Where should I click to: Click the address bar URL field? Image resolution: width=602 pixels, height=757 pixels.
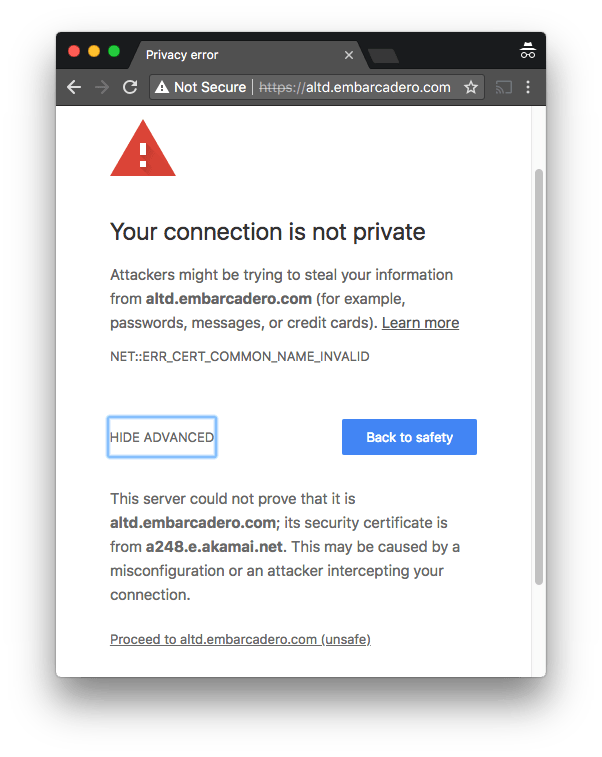point(355,87)
